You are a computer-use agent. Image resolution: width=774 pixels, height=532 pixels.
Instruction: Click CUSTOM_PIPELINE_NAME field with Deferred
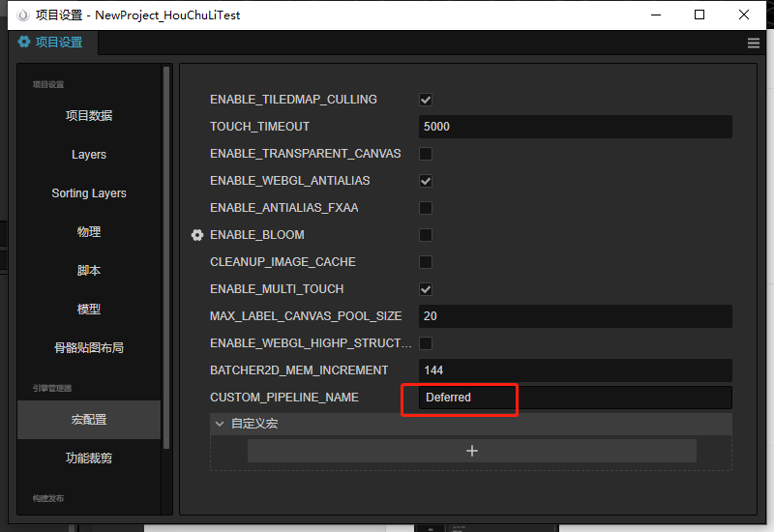(x=576, y=398)
